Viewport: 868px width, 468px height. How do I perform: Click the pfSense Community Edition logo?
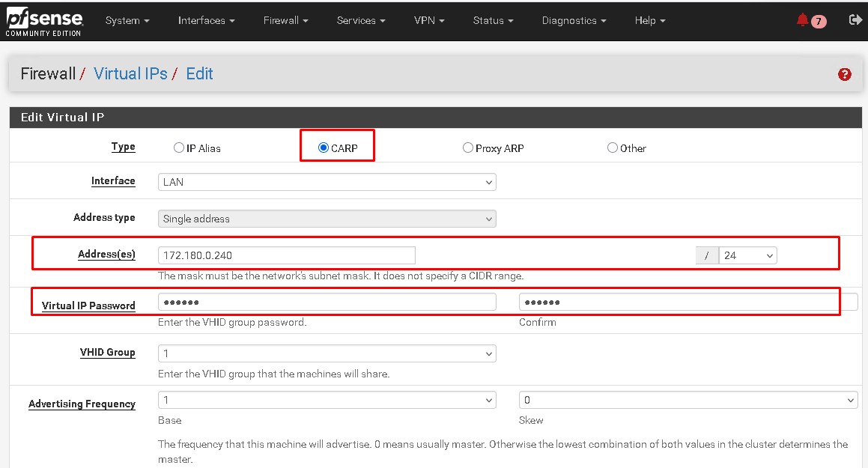click(44, 22)
